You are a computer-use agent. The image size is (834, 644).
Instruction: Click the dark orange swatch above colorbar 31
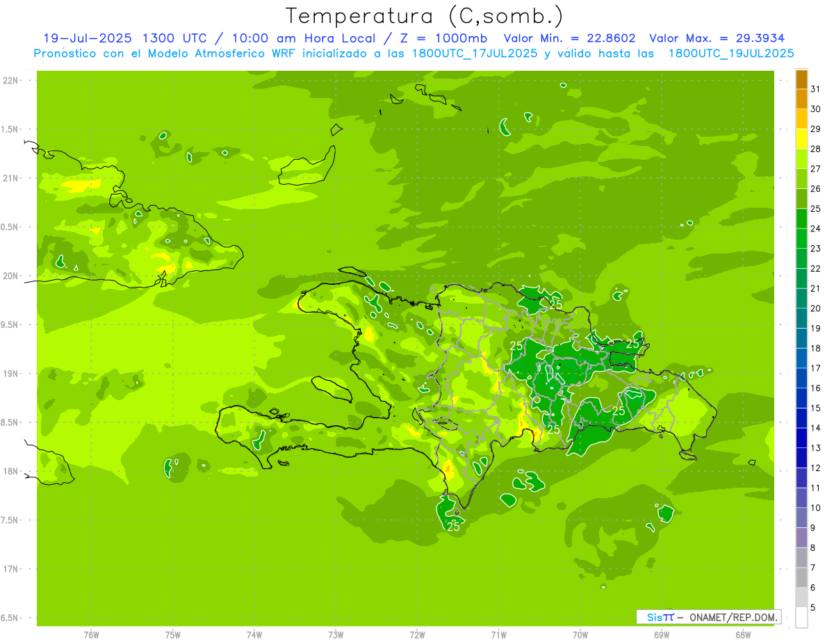tap(801, 79)
